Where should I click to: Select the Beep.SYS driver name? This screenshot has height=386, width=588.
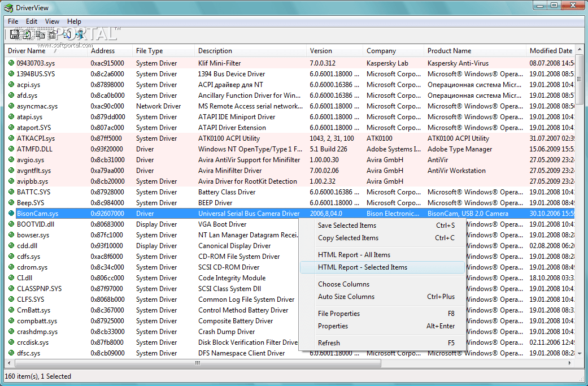pyautogui.click(x=31, y=203)
